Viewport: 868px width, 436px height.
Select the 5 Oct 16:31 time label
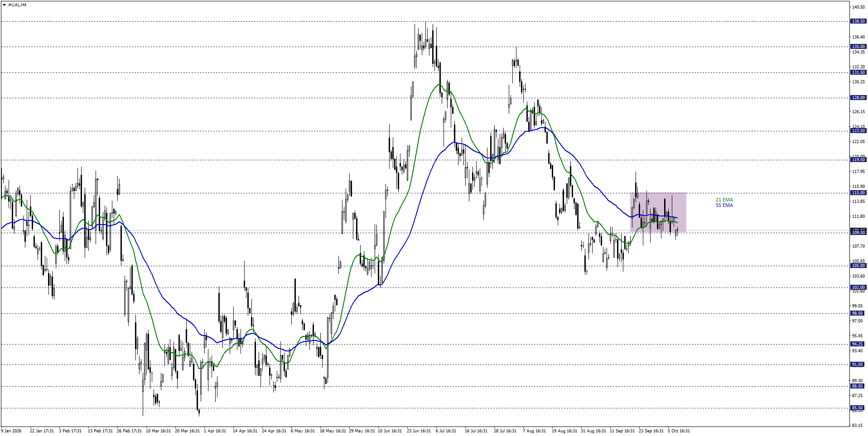(679, 431)
